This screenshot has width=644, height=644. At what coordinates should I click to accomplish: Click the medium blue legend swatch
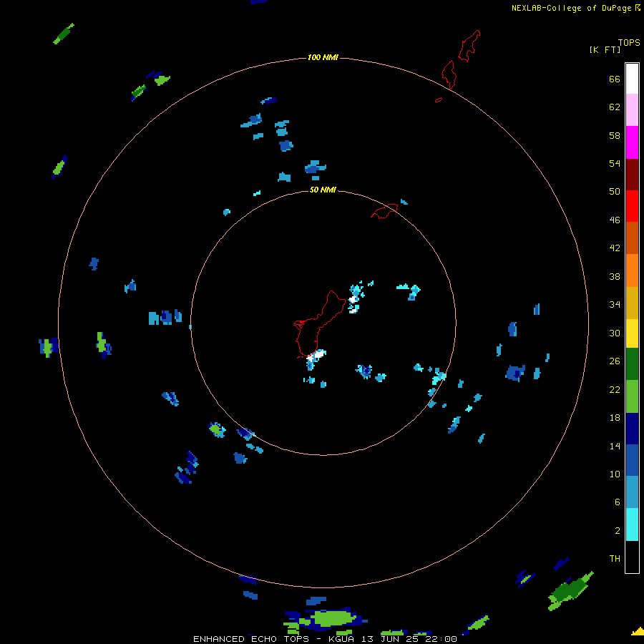tap(632, 460)
